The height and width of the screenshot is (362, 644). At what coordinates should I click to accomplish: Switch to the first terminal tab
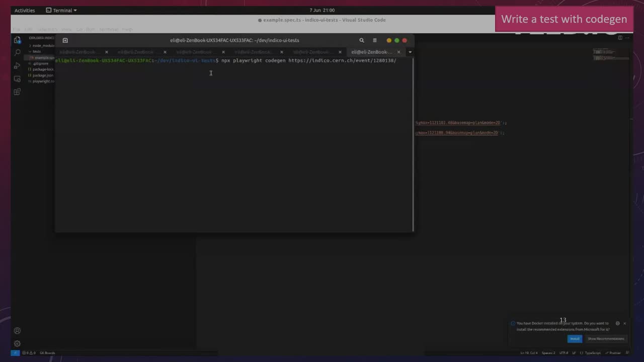click(x=79, y=52)
